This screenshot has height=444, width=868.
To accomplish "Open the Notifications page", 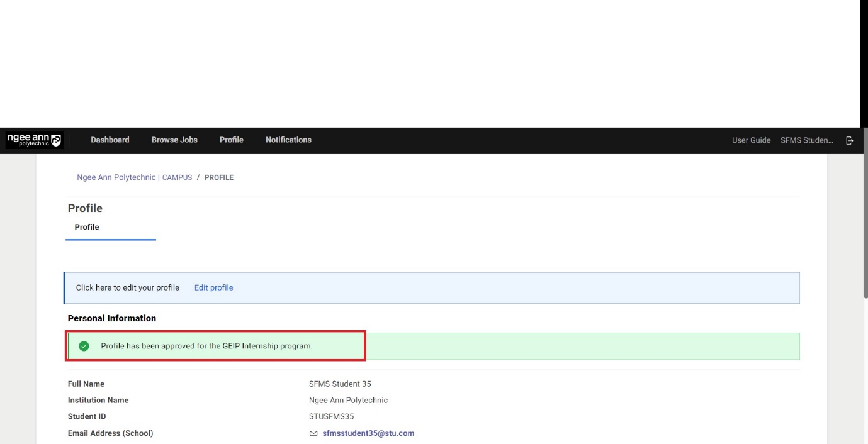I will click(288, 140).
